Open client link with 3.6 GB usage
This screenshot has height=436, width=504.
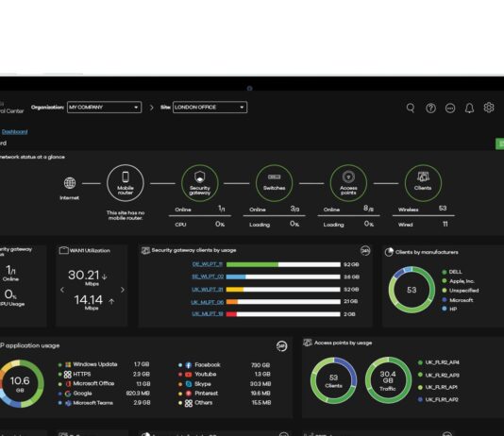coord(208,277)
